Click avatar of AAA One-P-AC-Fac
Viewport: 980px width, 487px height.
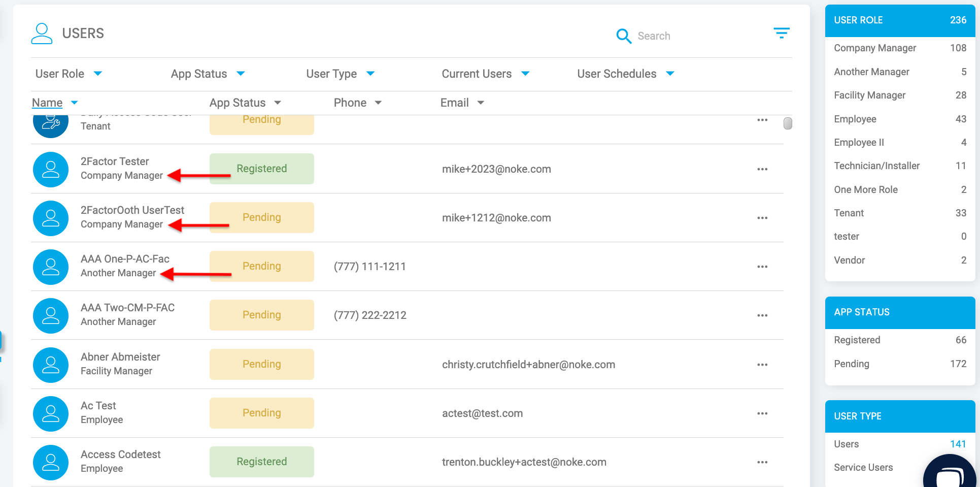tap(51, 267)
